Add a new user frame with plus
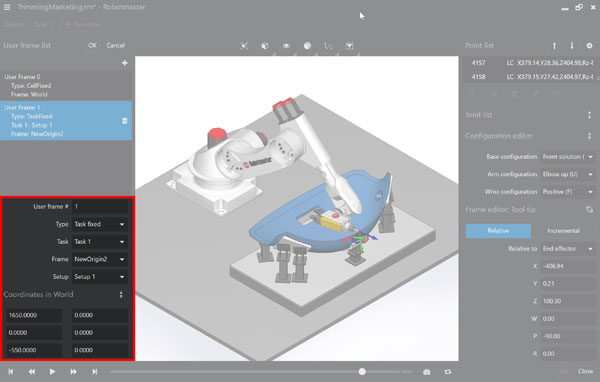This screenshot has height=382, width=600. coord(124,63)
